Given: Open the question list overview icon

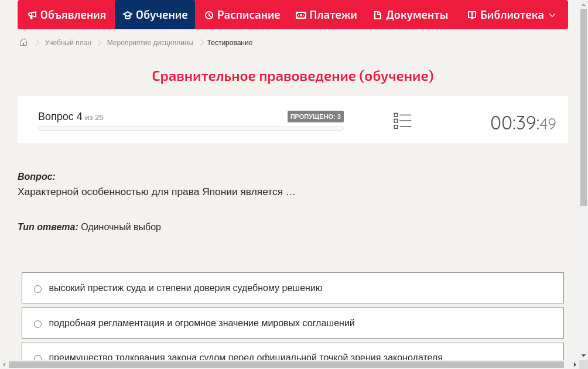Looking at the screenshot, I should [402, 120].
